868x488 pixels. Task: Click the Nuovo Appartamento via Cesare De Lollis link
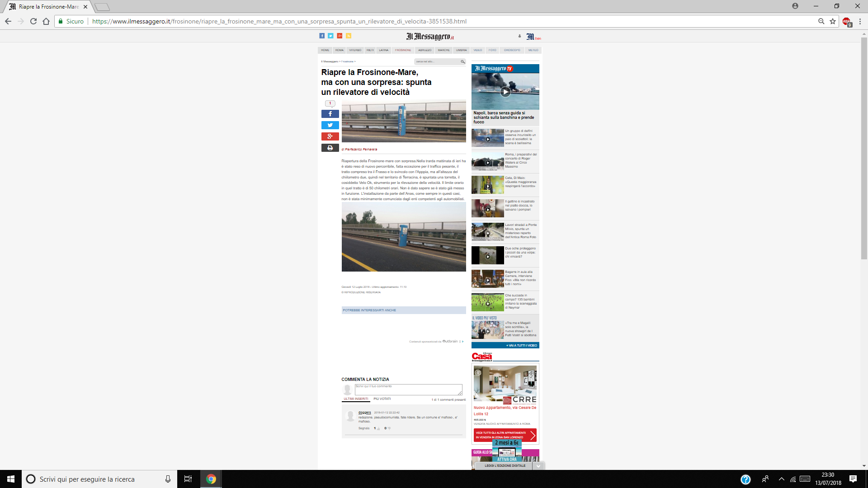click(505, 411)
